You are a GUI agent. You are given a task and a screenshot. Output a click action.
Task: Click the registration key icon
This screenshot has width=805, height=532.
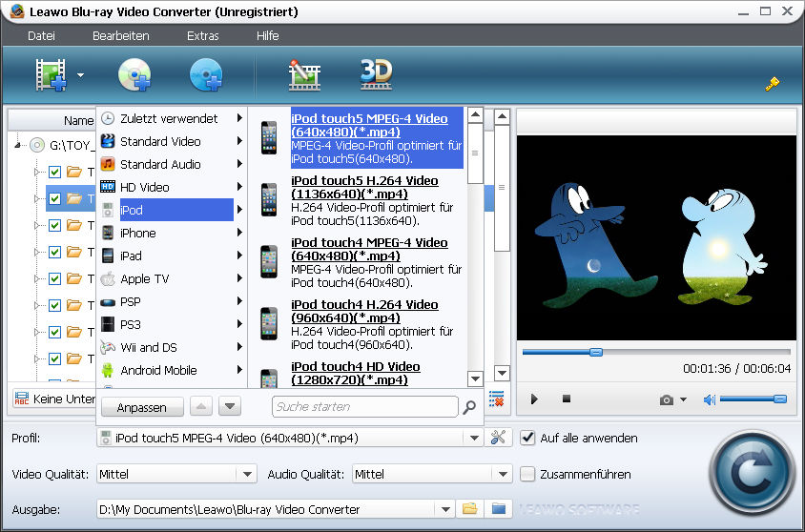pyautogui.click(x=772, y=83)
